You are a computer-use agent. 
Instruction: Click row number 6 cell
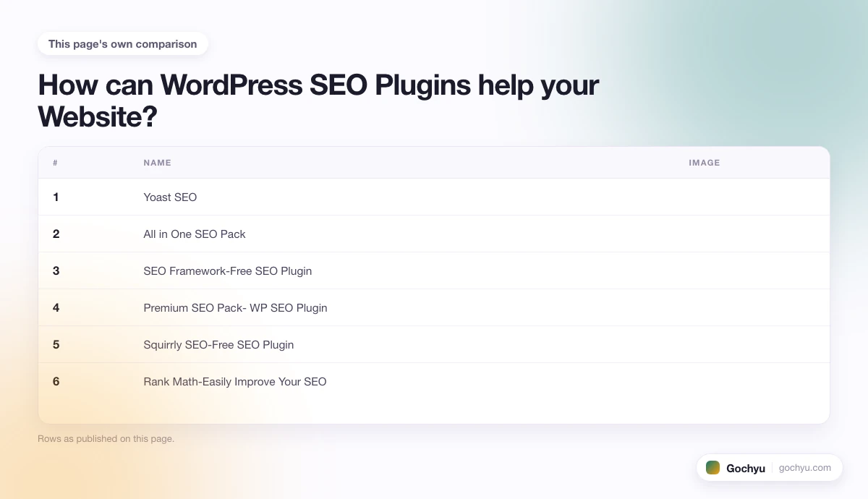[56, 381]
